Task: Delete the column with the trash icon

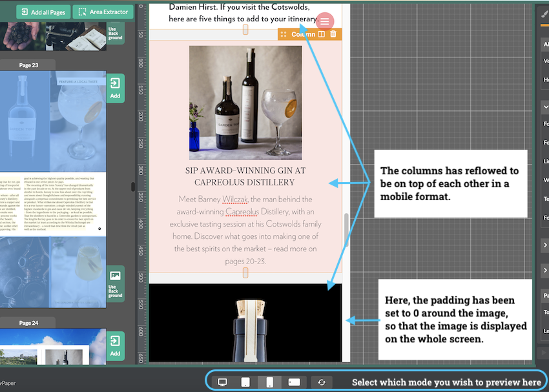Action: pos(333,34)
